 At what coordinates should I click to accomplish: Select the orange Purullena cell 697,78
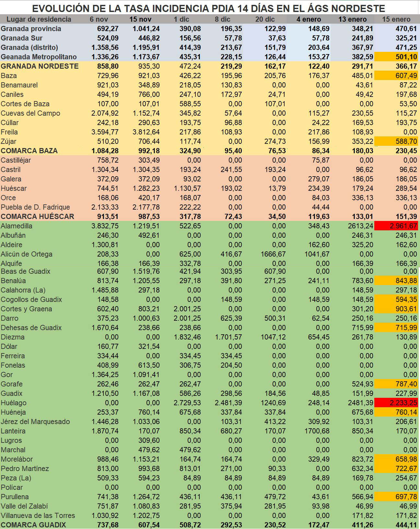point(396,497)
